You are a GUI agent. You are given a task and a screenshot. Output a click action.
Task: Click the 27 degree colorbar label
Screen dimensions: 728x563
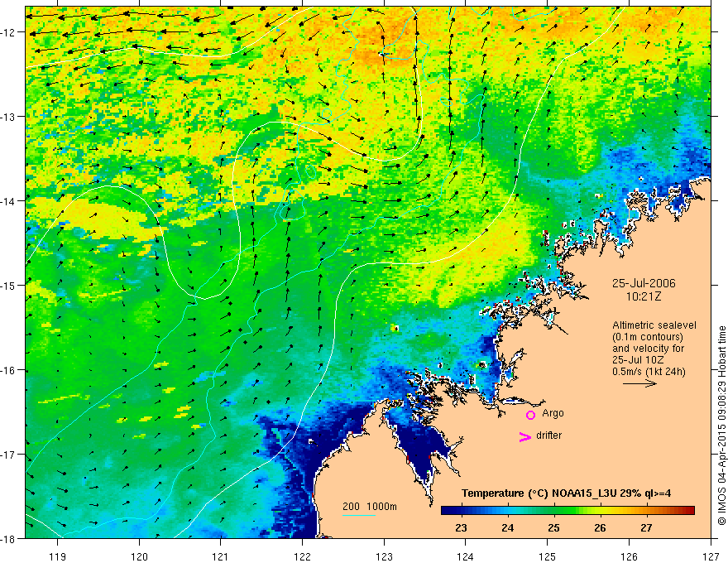click(646, 528)
